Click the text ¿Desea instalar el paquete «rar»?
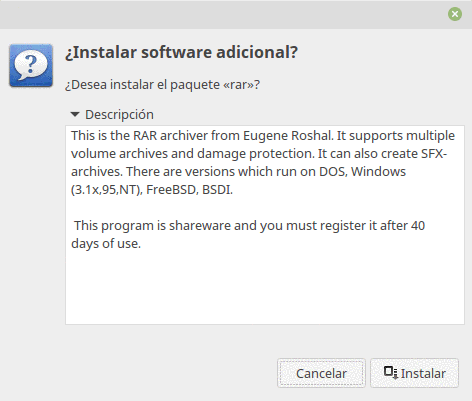 pos(162,85)
